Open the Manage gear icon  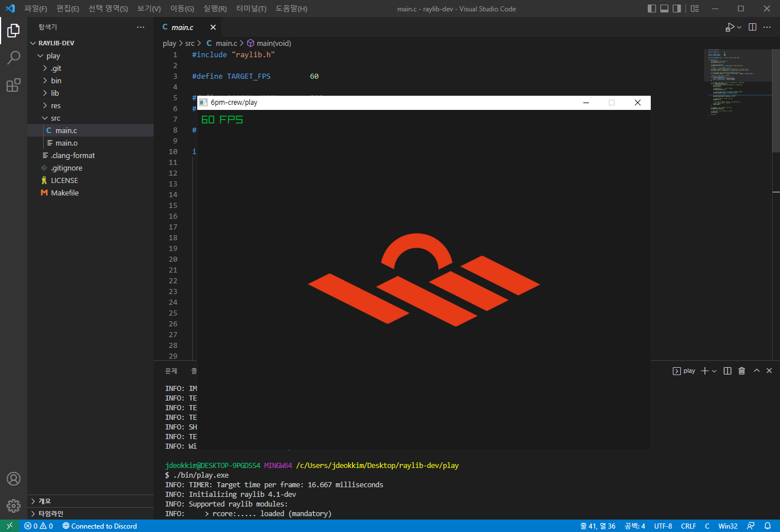(x=14, y=505)
